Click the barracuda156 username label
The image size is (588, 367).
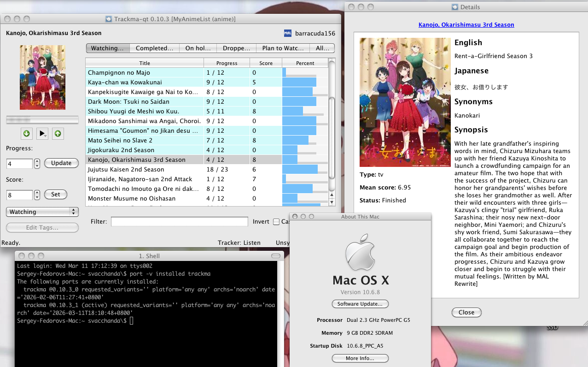pyautogui.click(x=315, y=33)
